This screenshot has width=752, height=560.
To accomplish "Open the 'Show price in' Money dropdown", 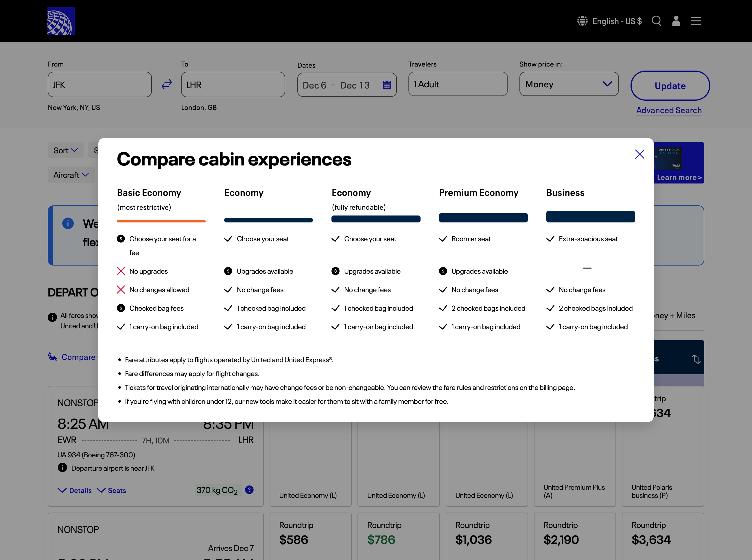I will click(569, 84).
